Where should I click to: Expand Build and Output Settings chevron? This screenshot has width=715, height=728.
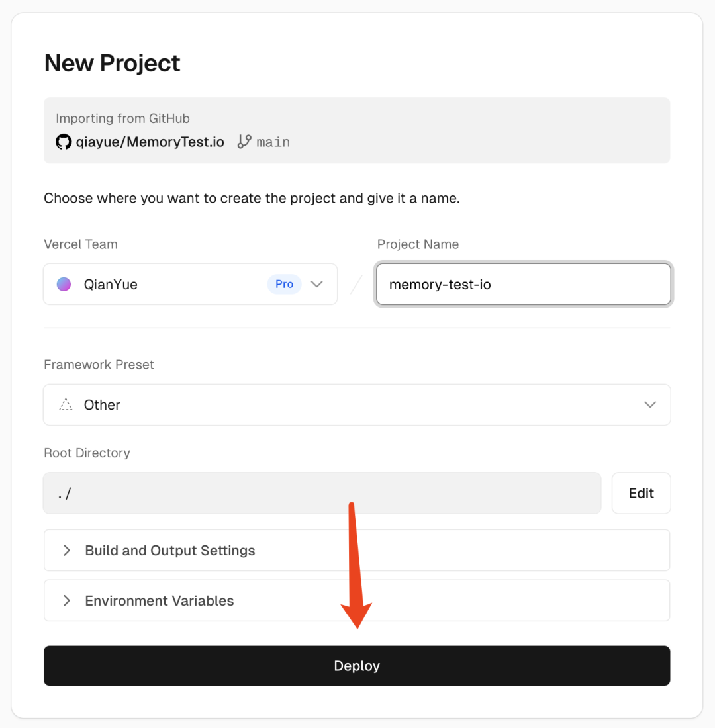pyautogui.click(x=66, y=550)
